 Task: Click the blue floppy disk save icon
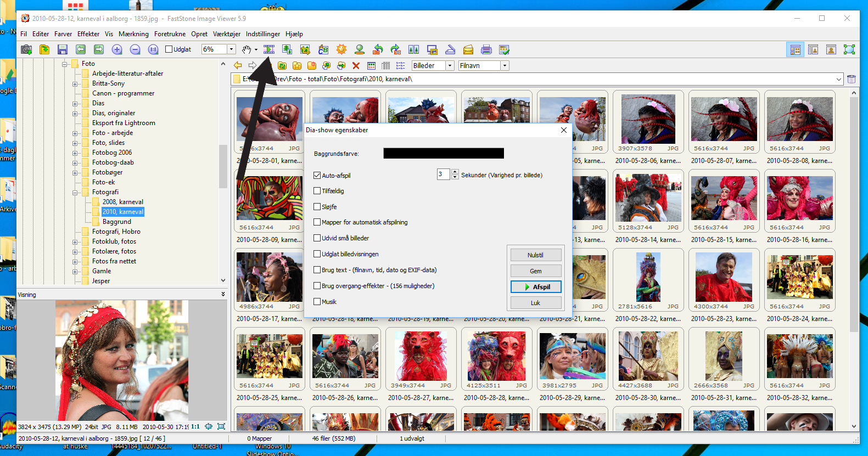click(62, 50)
